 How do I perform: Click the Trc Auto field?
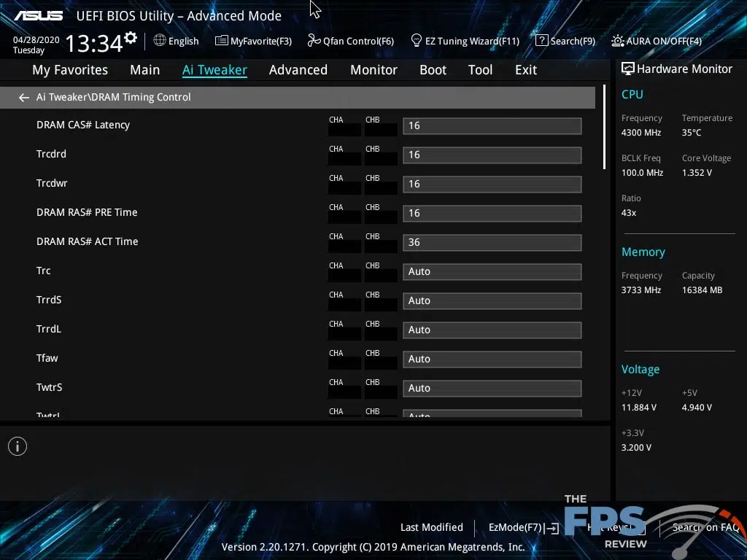492,271
